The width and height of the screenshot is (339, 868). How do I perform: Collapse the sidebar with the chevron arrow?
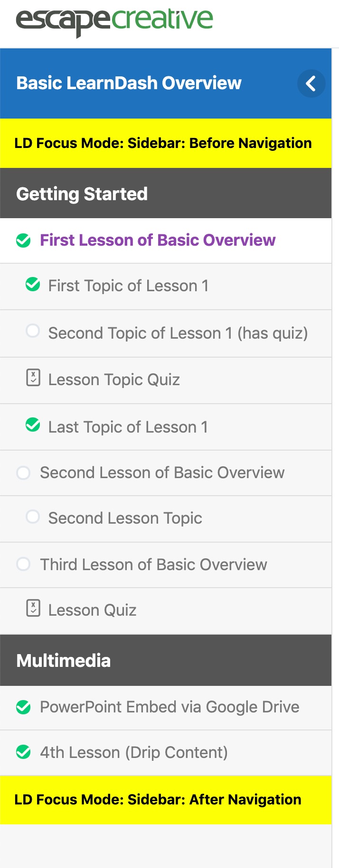[311, 83]
